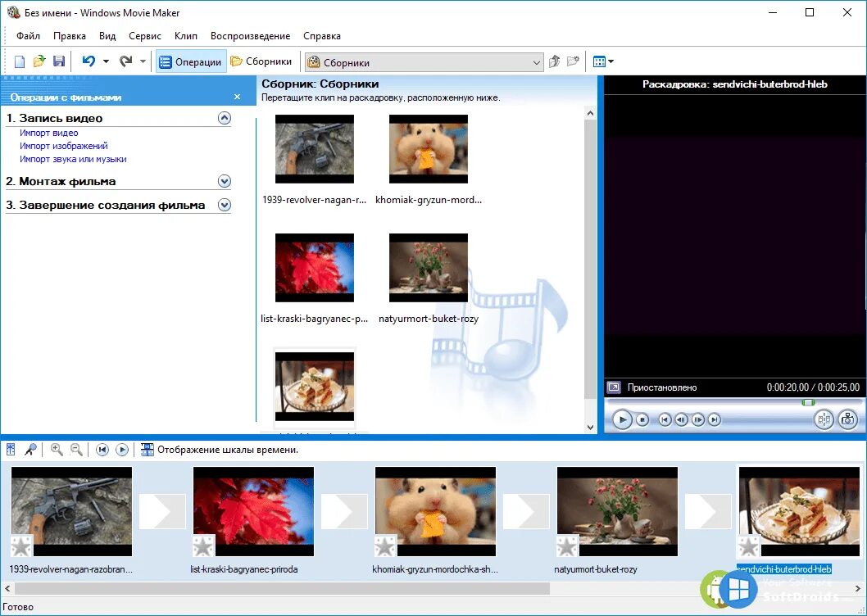Open the thumbnail views dropdown button
Screen dimensions: 867x616
point(602,61)
